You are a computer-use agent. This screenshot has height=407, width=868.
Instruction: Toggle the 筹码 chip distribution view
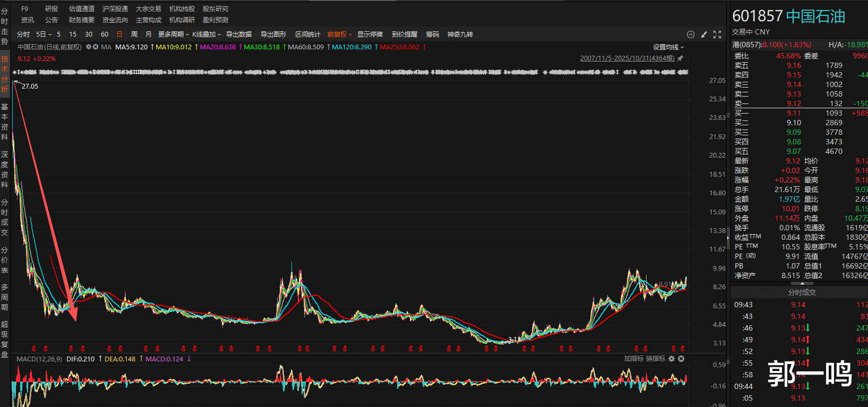click(x=433, y=34)
